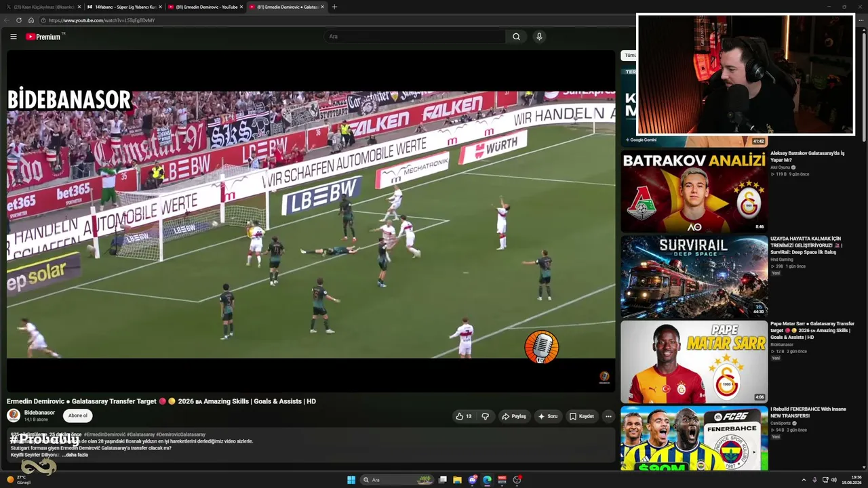Open Microsoft Edge from taskbar
The width and height of the screenshot is (868, 488).
click(487, 480)
